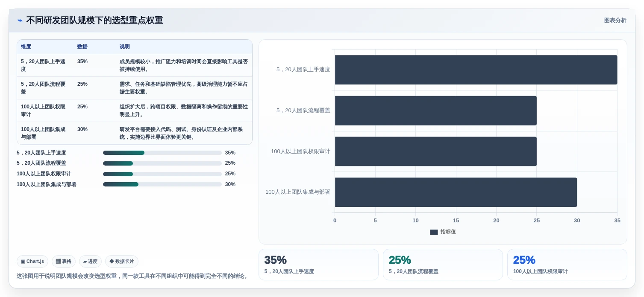The height and width of the screenshot is (297, 644).
Task: Click the x-axis tick label 35
Action: tap(618, 221)
